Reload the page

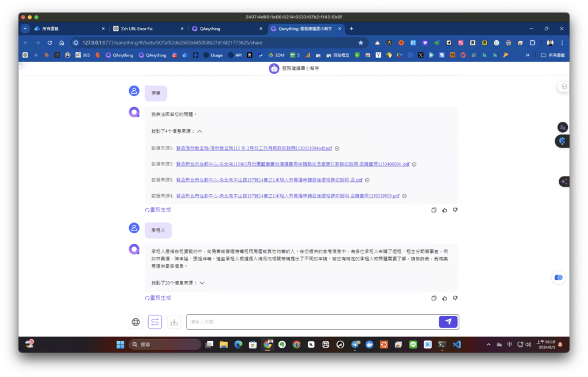click(x=49, y=43)
